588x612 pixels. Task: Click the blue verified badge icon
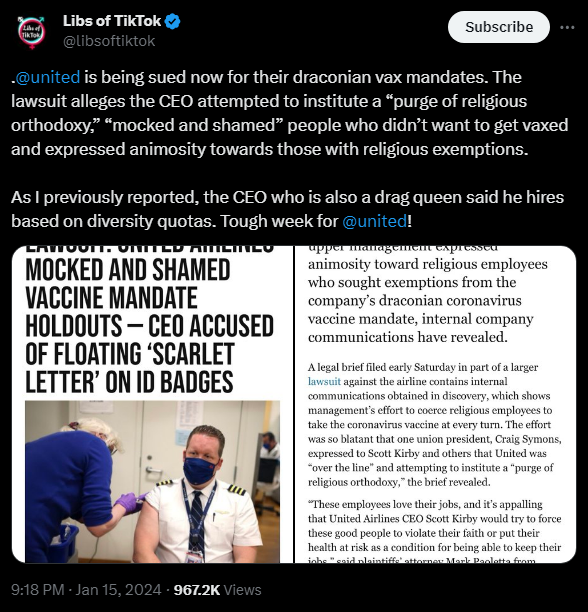point(172,21)
